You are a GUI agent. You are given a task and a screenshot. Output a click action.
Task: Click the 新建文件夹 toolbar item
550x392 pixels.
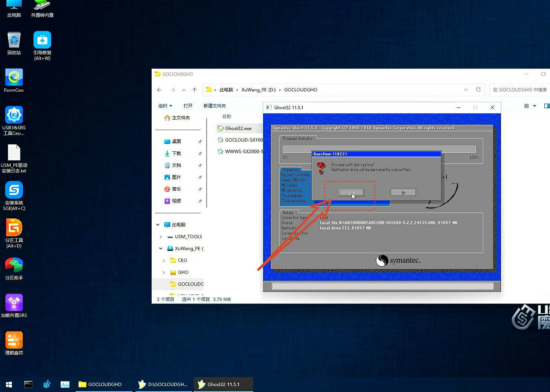214,106
